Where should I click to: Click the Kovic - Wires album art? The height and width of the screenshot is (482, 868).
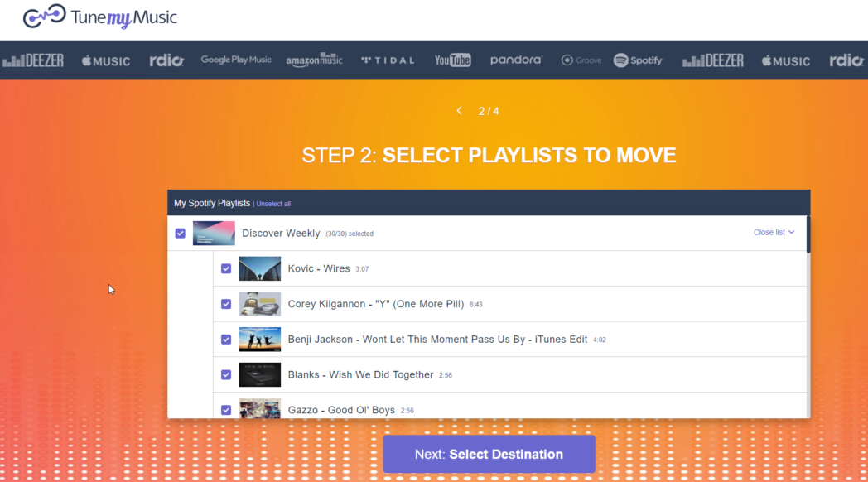pyautogui.click(x=259, y=268)
